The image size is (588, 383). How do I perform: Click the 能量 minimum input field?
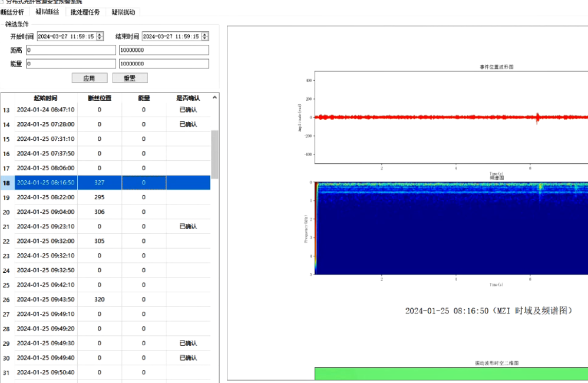[71, 64]
